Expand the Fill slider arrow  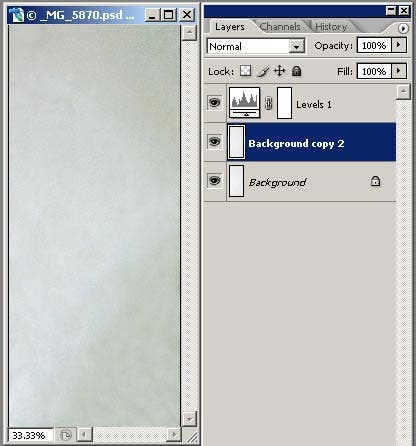(x=399, y=71)
